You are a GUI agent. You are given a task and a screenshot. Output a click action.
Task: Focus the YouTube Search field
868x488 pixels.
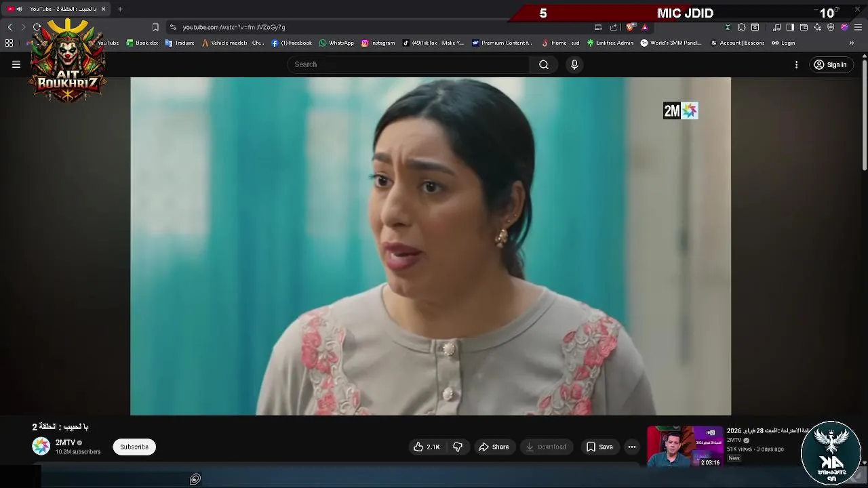[x=409, y=64]
